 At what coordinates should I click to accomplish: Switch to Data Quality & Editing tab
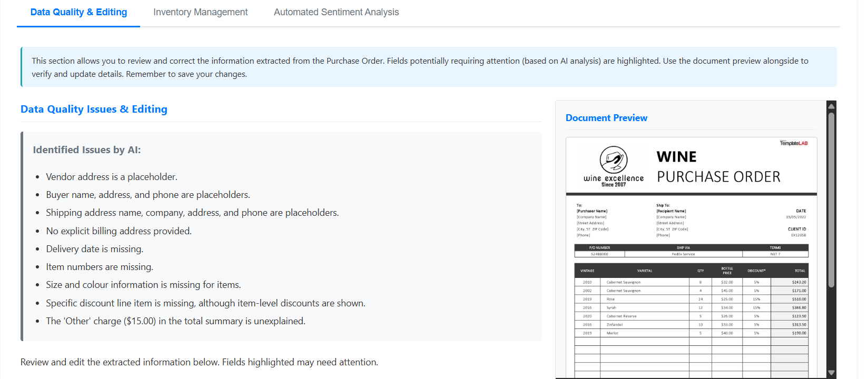pyautogui.click(x=78, y=12)
